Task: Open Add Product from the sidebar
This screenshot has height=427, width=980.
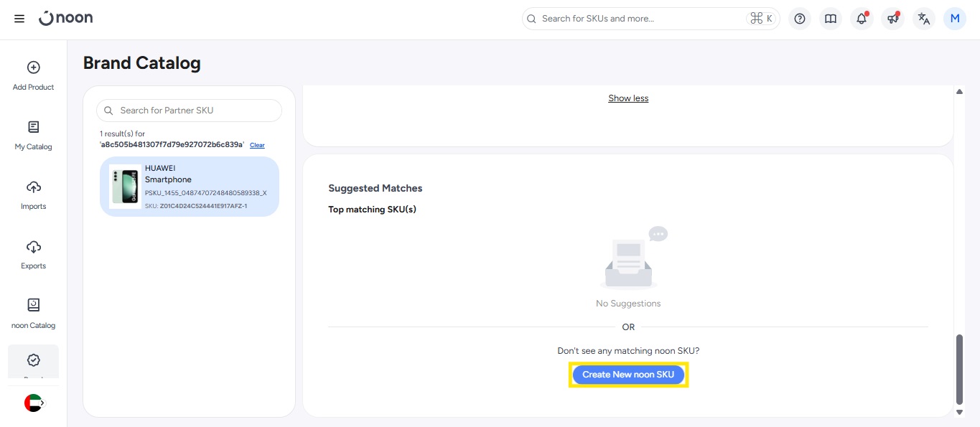Action: click(33, 75)
